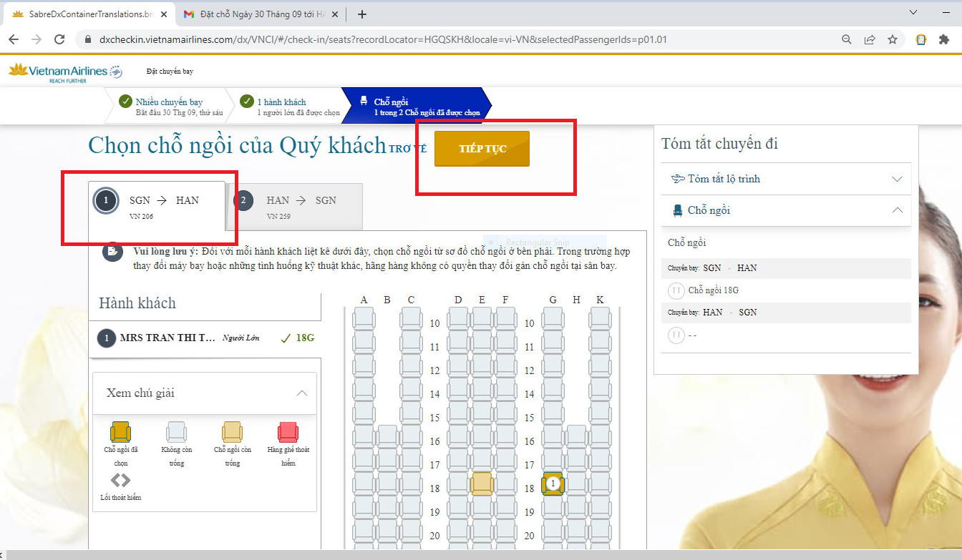This screenshot has width=962, height=560.
Task: Select passenger MRS TRAN THI T row
Action: (205, 338)
